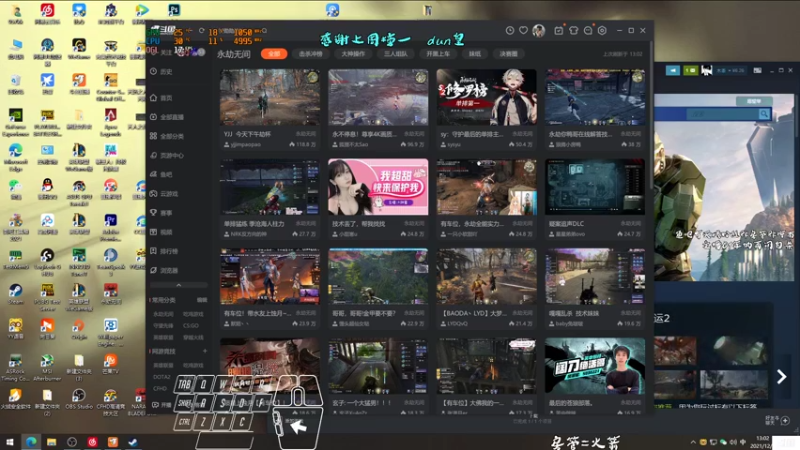Click the search field in the Steam window
Viewport: 800px width, 450px height.
tap(722, 114)
